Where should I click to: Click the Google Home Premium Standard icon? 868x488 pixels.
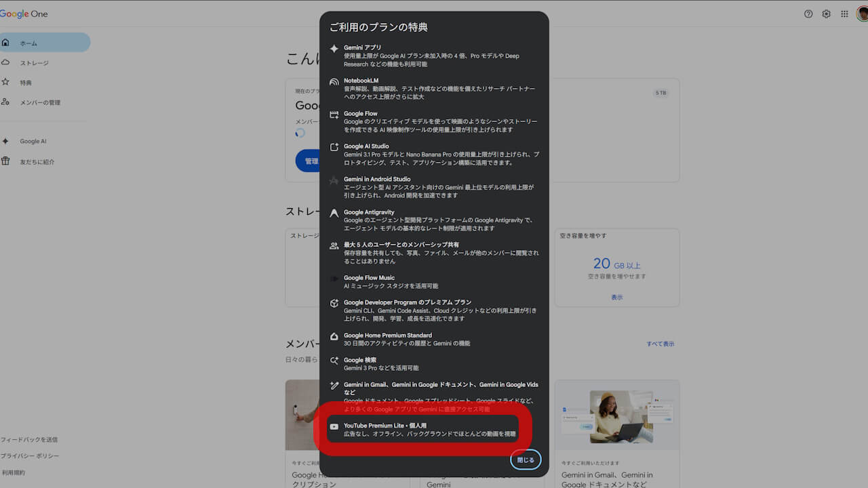coord(334,337)
